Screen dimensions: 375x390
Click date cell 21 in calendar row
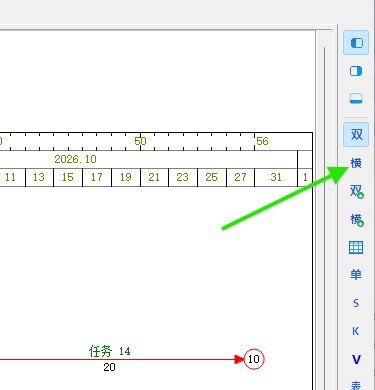coord(154,177)
